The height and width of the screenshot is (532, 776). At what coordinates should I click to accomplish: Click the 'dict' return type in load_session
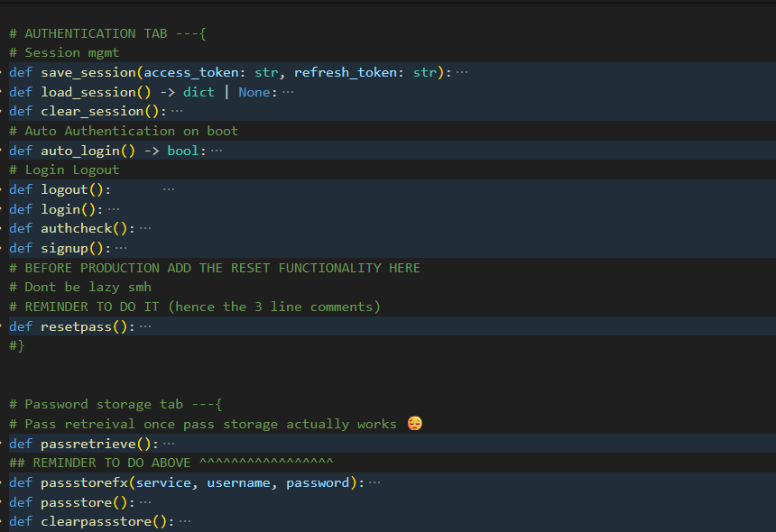pyautogui.click(x=199, y=92)
